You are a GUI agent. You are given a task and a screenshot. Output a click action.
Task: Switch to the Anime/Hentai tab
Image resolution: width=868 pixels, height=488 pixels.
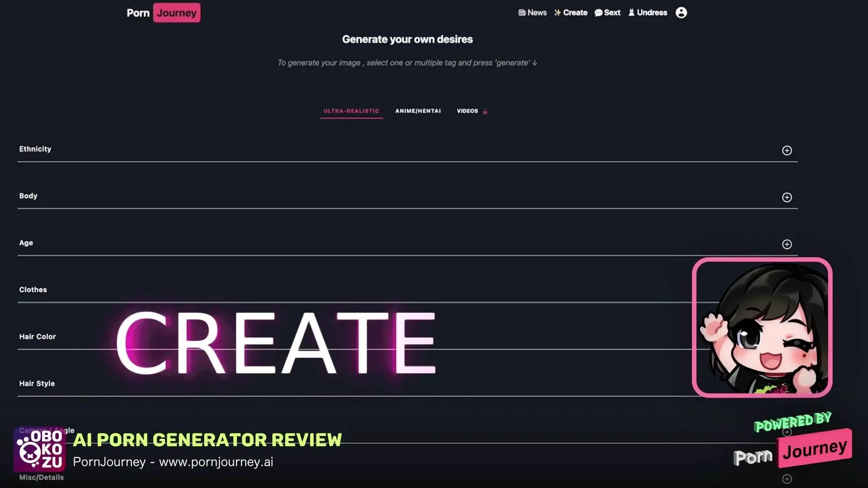[418, 111]
